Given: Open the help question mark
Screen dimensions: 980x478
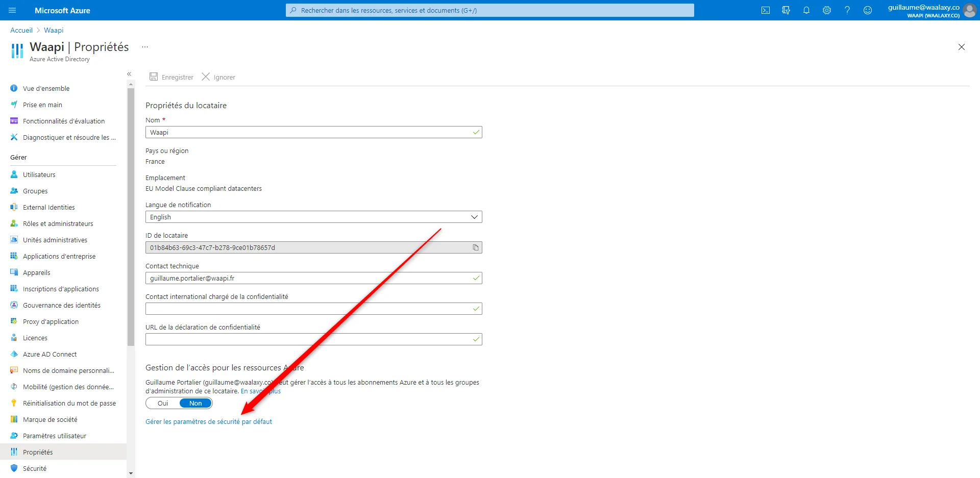Looking at the screenshot, I should (847, 10).
